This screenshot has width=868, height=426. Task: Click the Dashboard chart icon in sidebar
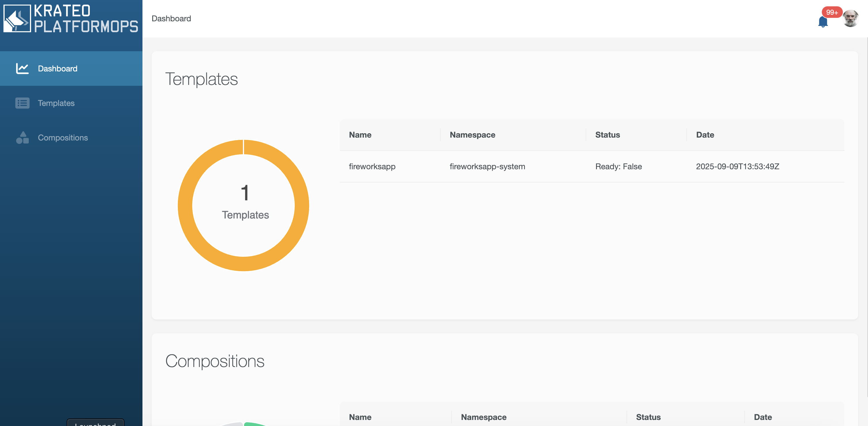pyautogui.click(x=22, y=69)
